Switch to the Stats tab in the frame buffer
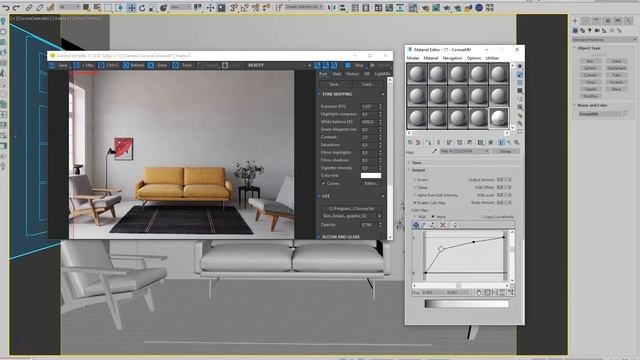 [337, 74]
